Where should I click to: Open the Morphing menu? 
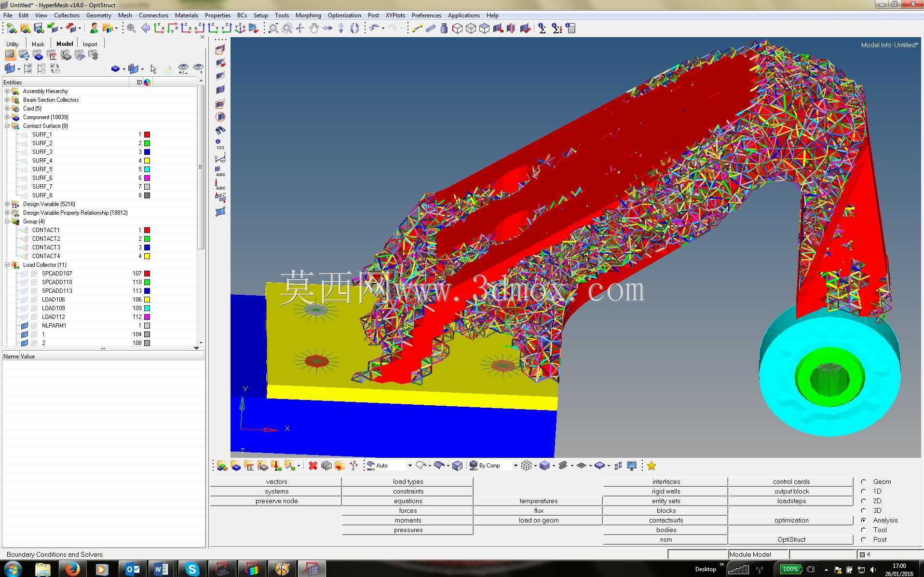(x=308, y=15)
